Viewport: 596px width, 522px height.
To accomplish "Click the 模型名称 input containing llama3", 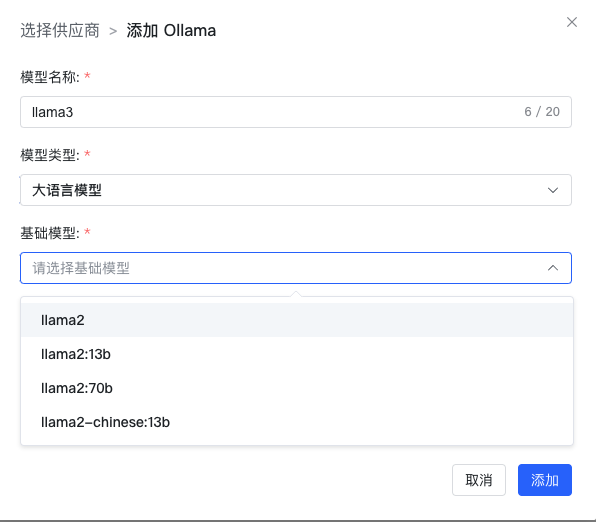I will coord(296,112).
